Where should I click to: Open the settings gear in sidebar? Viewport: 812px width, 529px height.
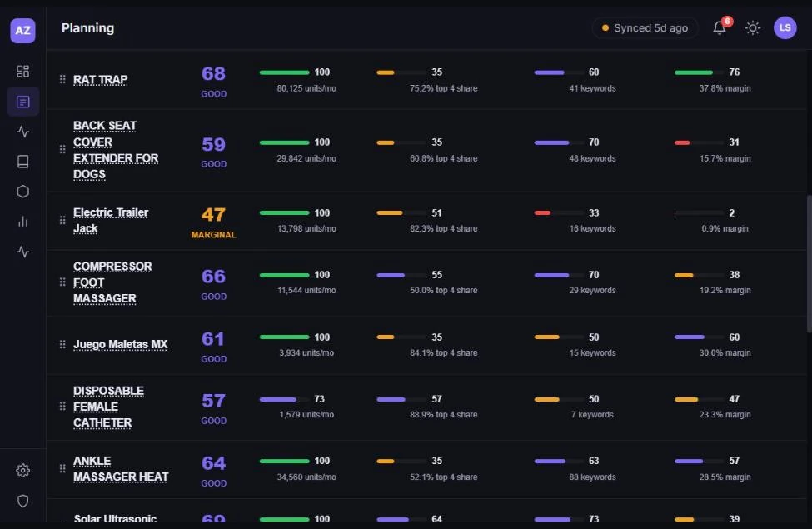tap(22, 471)
